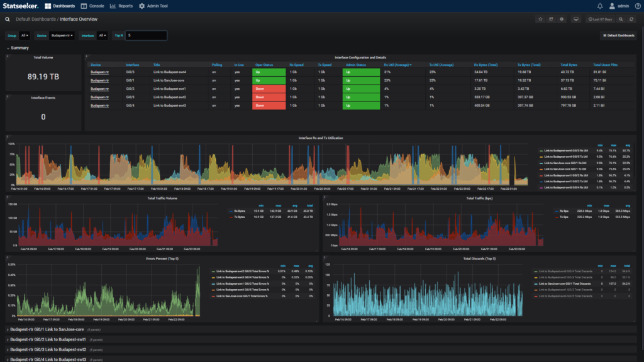644x362 pixels.
Task: Open the Console menu
Action: click(92, 6)
